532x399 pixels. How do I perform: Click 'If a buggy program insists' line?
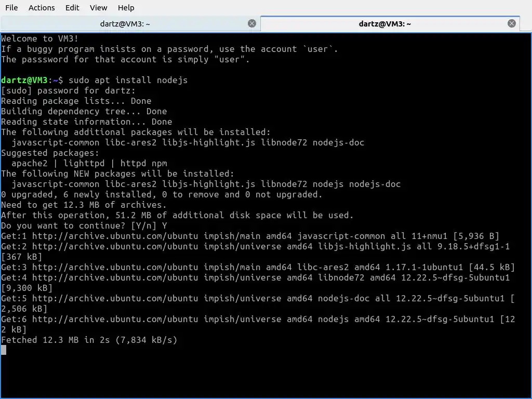[x=169, y=49]
